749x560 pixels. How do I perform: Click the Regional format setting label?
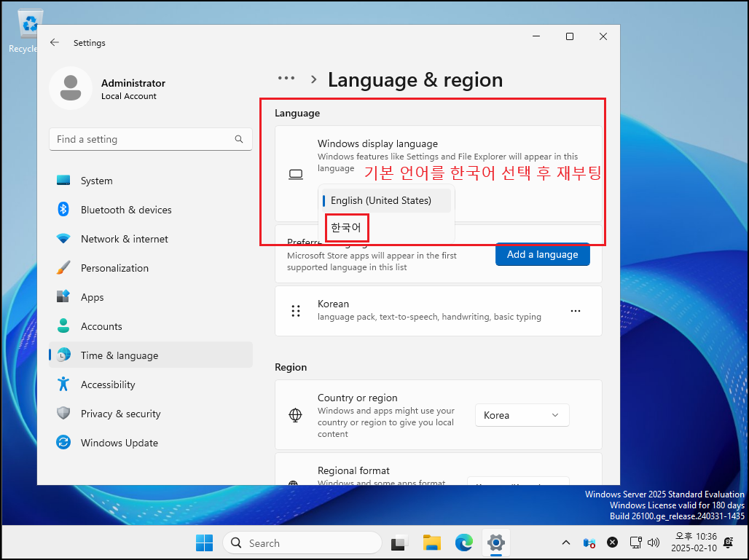353,470
